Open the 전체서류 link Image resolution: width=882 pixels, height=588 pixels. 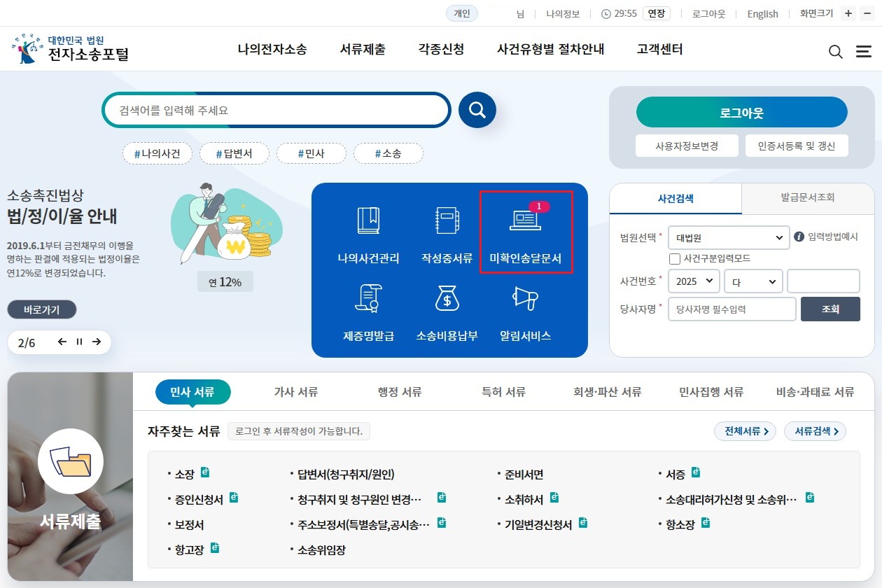coord(745,431)
